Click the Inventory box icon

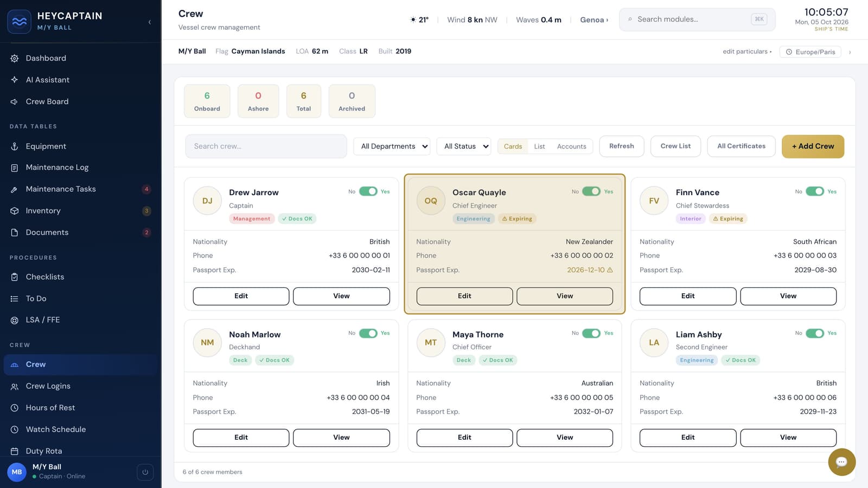[15, 211]
